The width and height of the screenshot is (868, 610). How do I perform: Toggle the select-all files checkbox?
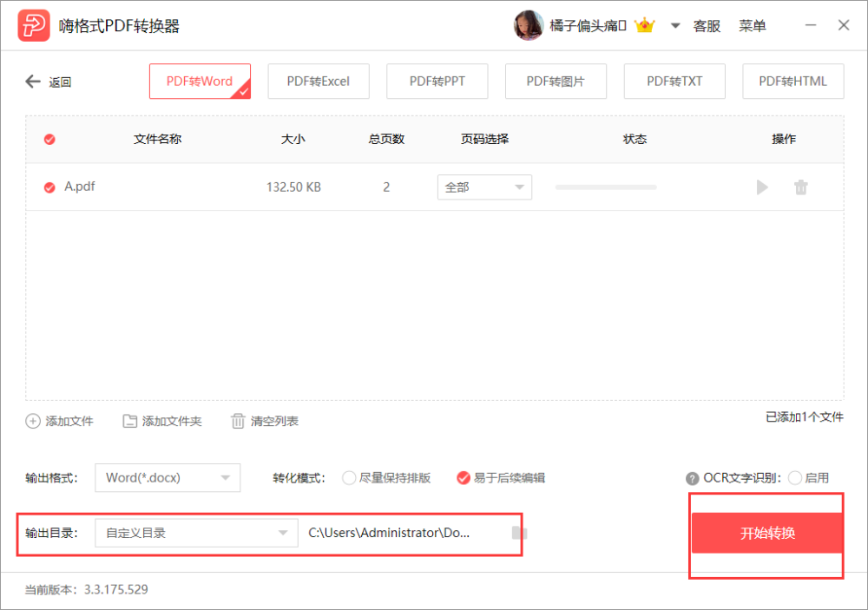click(49, 139)
